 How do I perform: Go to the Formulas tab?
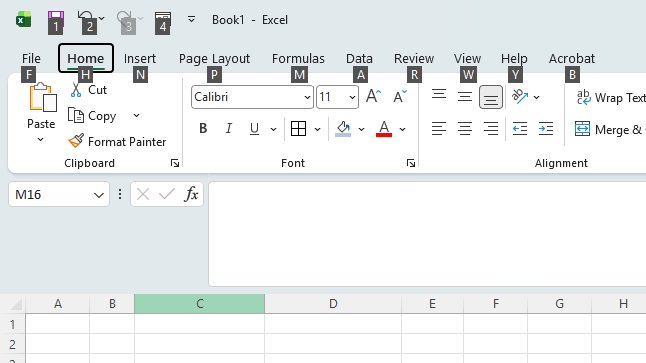298,59
